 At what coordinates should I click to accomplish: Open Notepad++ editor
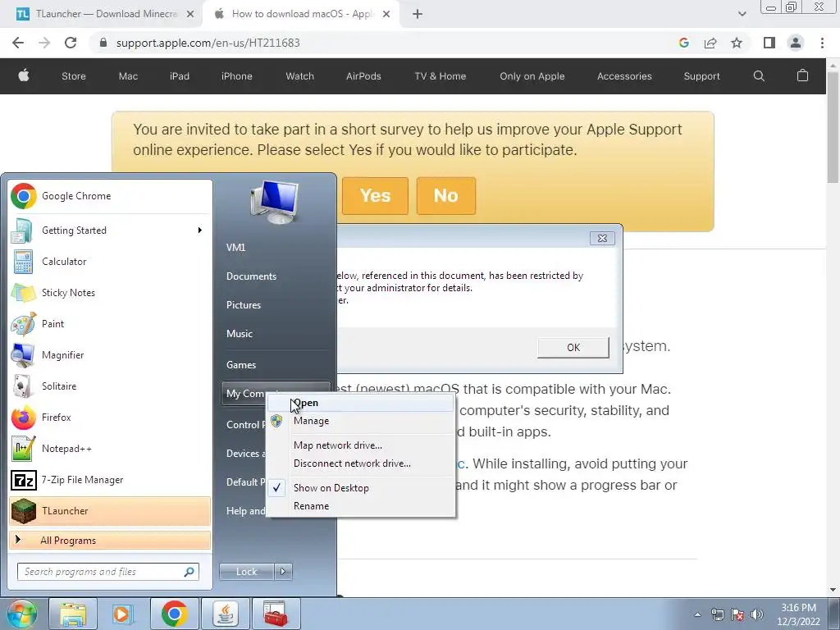point(110,449)
